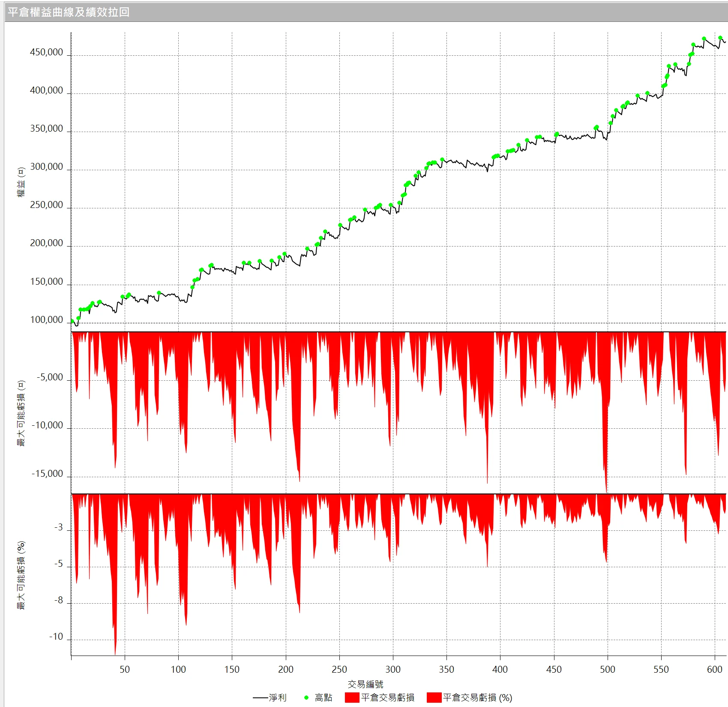728x707 pixels.
Task: Click the 200 x-axis tick label
Action: point(286,669)
